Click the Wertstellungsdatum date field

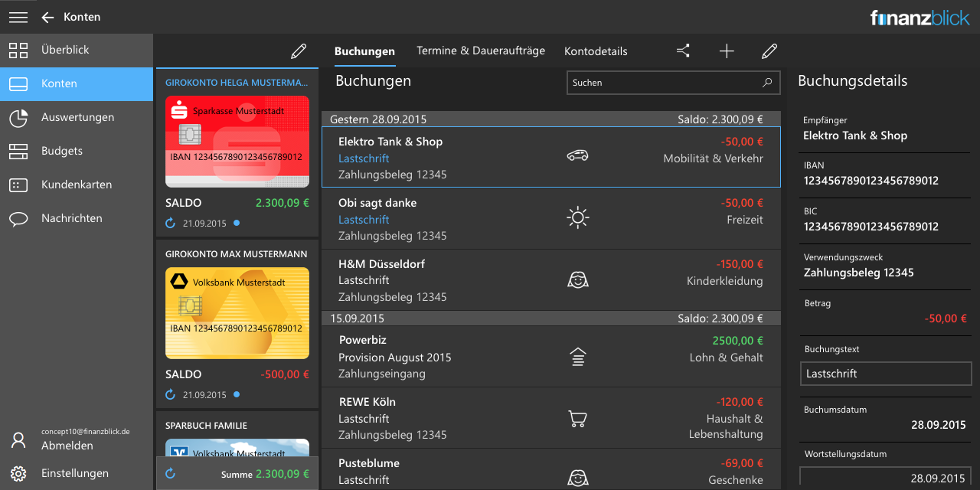[886, 478]
